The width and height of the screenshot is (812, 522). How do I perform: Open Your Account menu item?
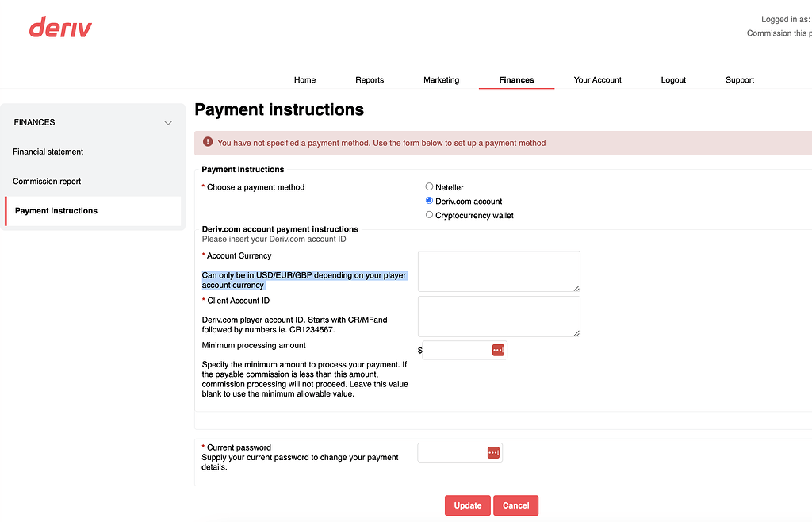click(x=597, y=79)
